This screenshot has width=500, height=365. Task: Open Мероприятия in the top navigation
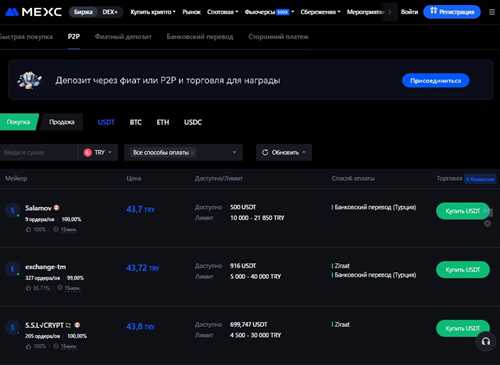click(365, 12)
